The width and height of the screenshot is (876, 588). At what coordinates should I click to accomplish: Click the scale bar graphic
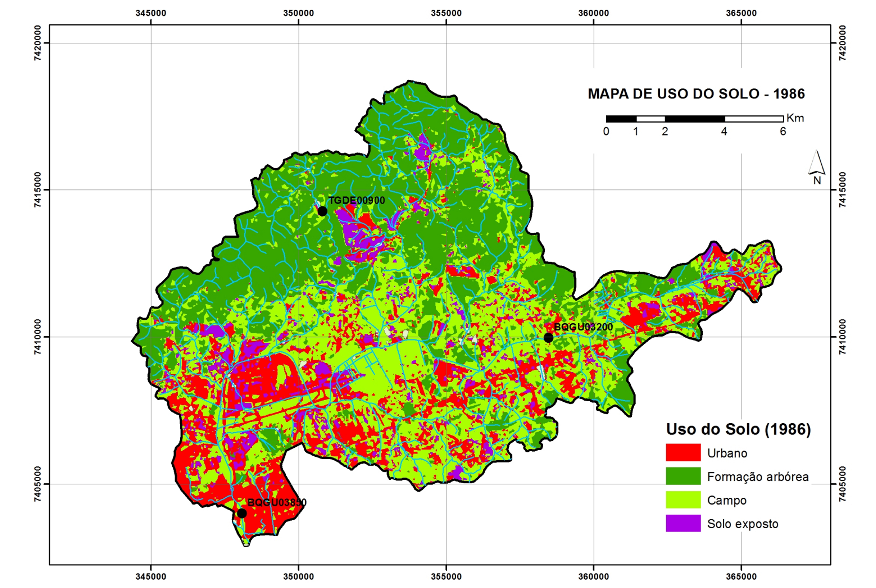694,119
